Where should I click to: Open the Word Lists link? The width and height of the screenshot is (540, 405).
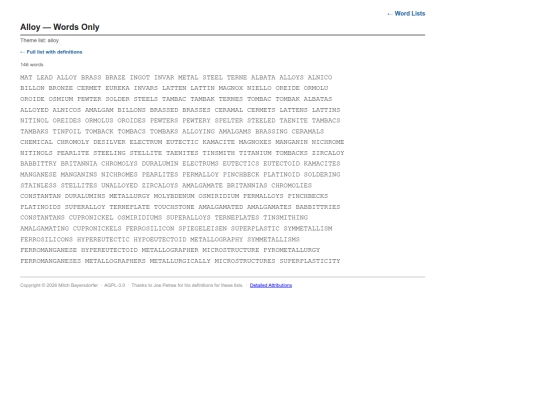pos(406,13)
